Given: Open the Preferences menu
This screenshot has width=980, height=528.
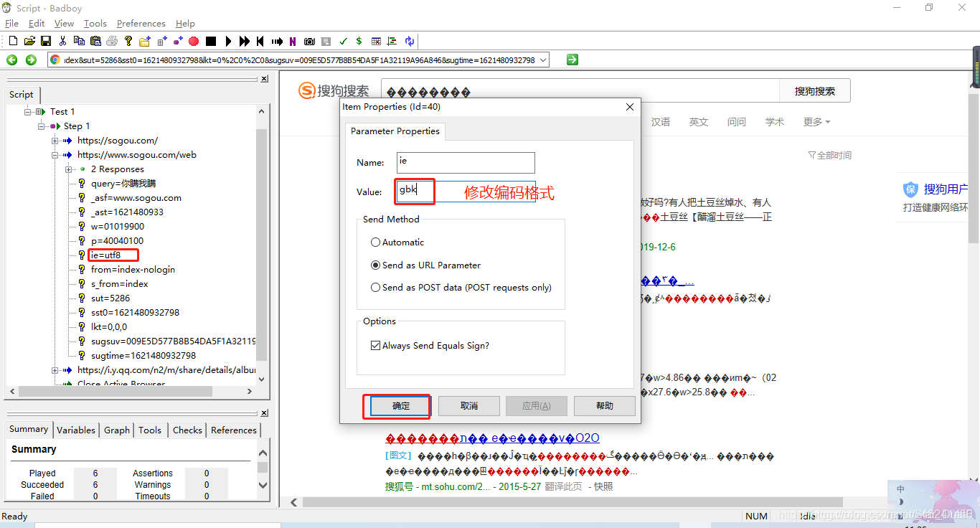Looking at the screenshot, I should click(x=141, y=24).
